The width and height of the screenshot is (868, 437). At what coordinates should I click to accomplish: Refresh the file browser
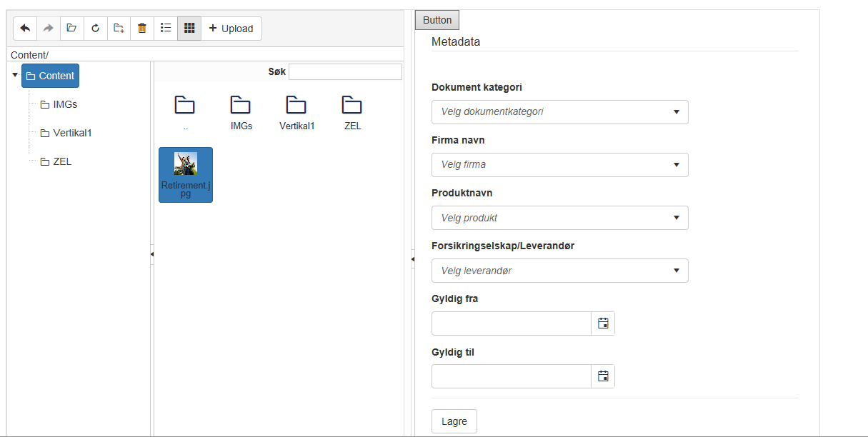click(x=95, y=29)
